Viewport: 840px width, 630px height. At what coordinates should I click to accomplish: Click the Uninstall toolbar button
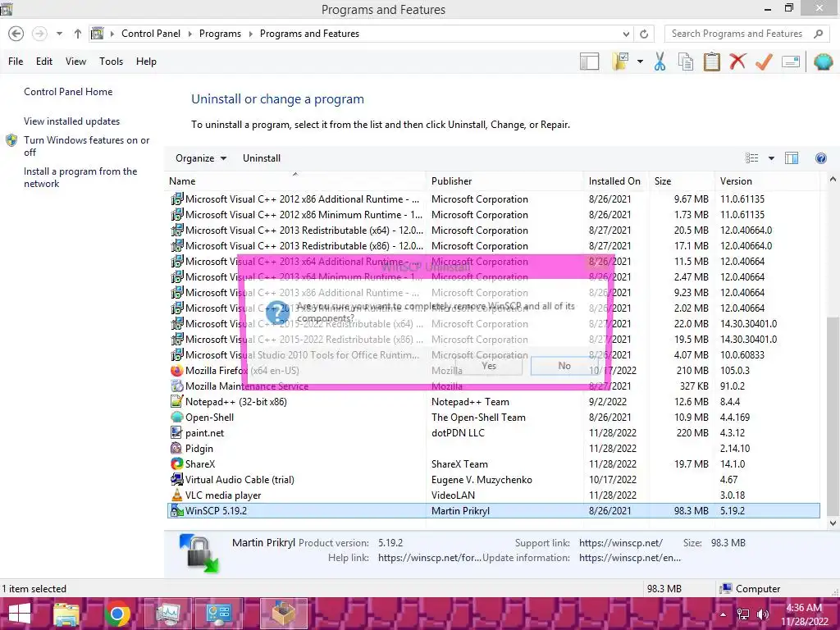[262, 158]
